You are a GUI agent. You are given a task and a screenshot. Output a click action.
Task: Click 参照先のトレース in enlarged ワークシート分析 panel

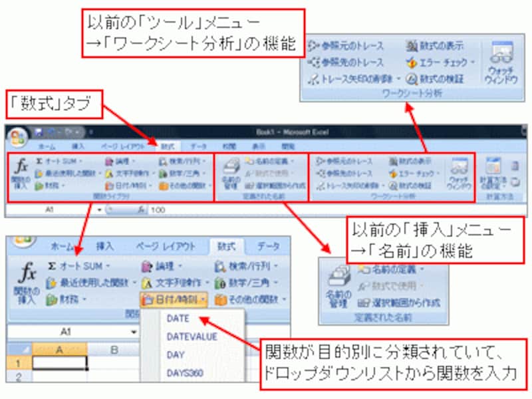[x=345, y=63]
